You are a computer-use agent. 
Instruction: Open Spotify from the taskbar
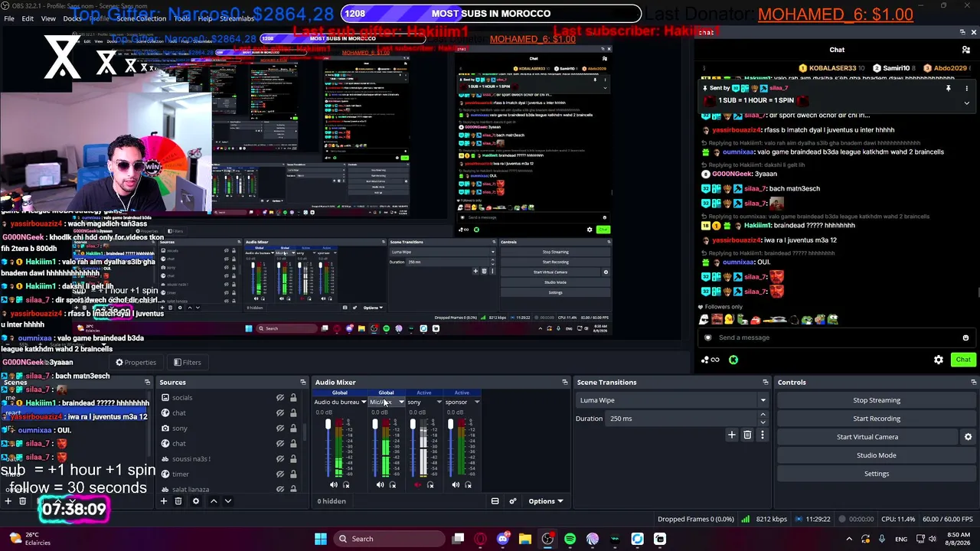pos(570,539)
